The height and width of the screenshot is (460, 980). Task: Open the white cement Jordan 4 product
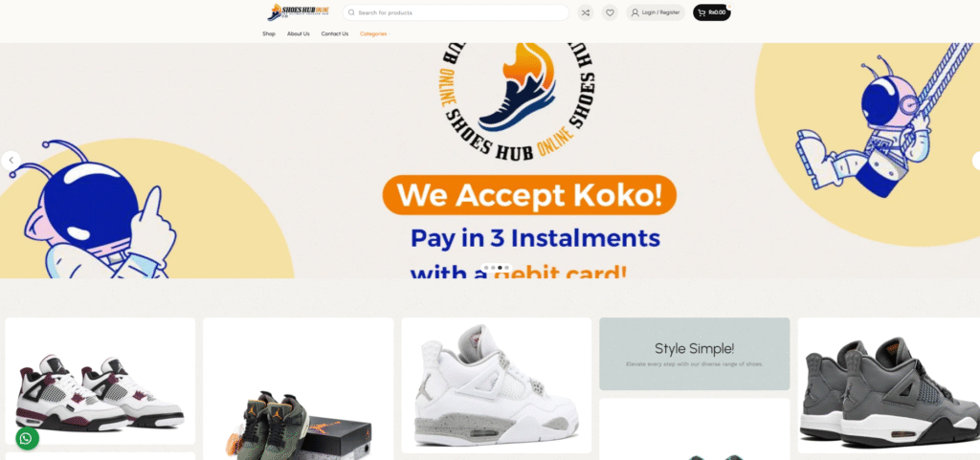click(497, 385)
